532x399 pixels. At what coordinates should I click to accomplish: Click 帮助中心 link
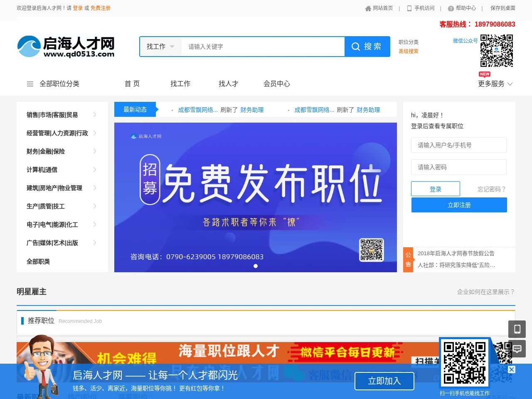coord(466,8)
